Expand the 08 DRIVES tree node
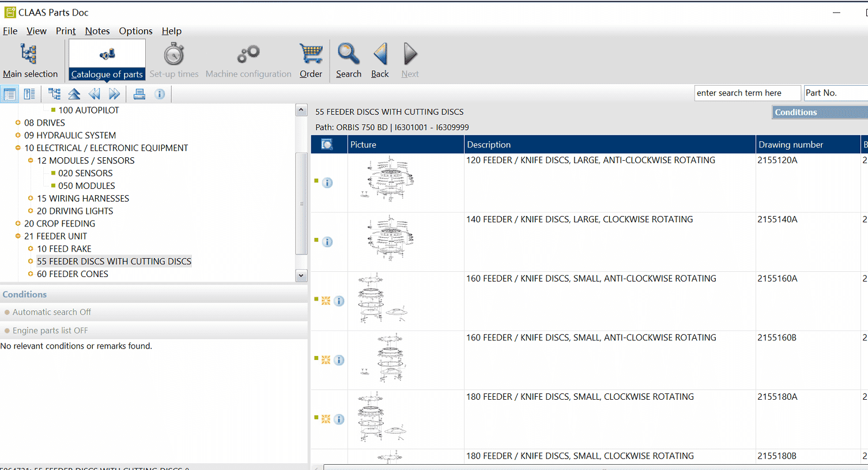 click(x=18, y=123)
